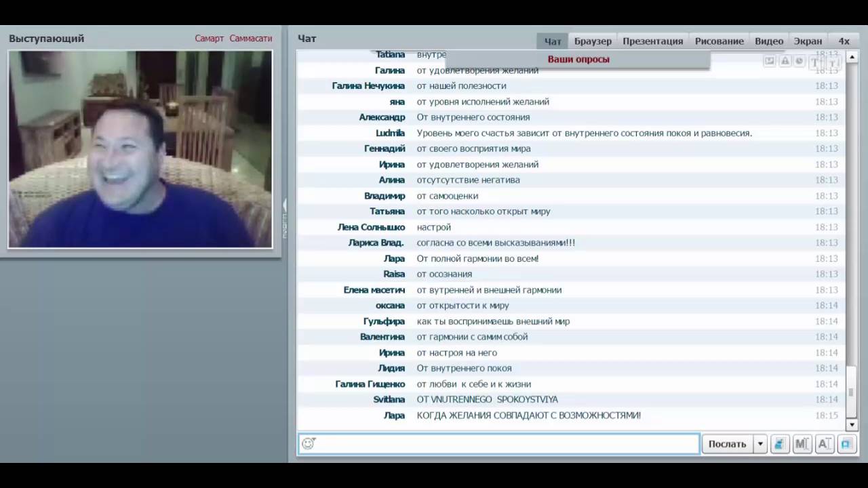Open the Экран tab
Viewport: 868px width, 488px height.
pos(808,41)
